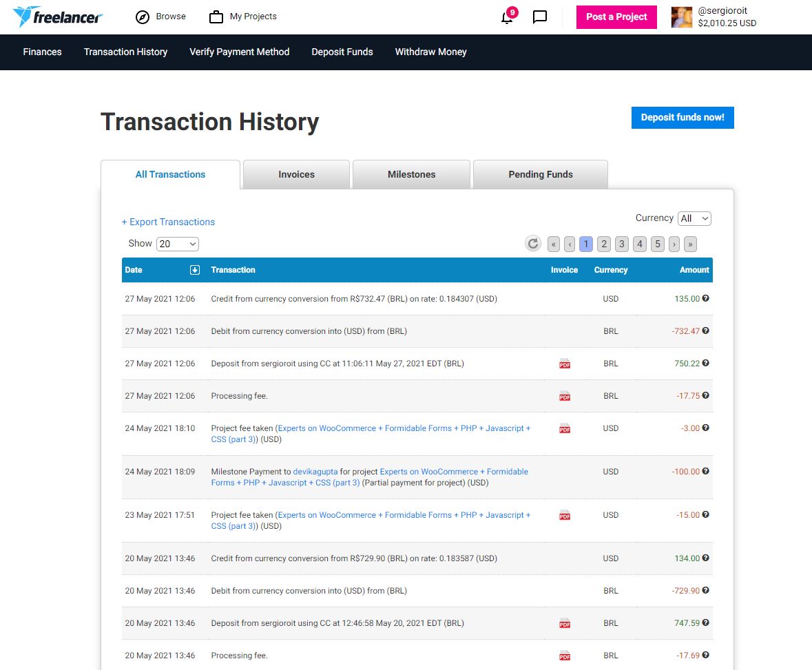Click help icon next to 134.00 amount
This screenshot has width=812, height=670.
tap(705, 558)
